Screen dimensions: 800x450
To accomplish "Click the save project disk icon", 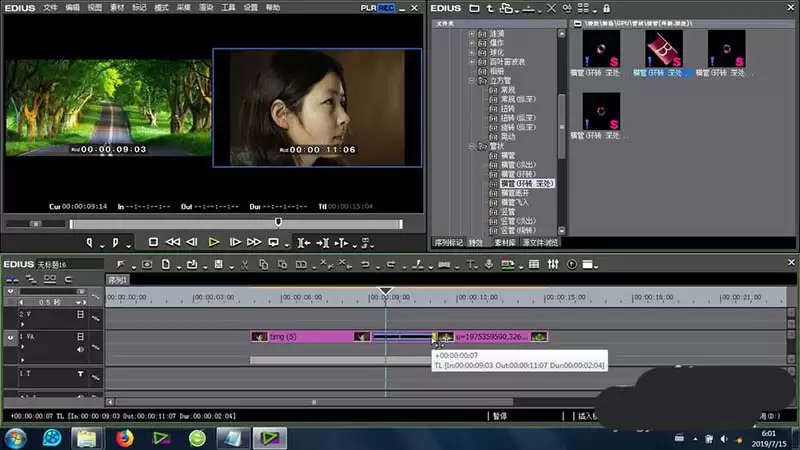I will point(218,264).
